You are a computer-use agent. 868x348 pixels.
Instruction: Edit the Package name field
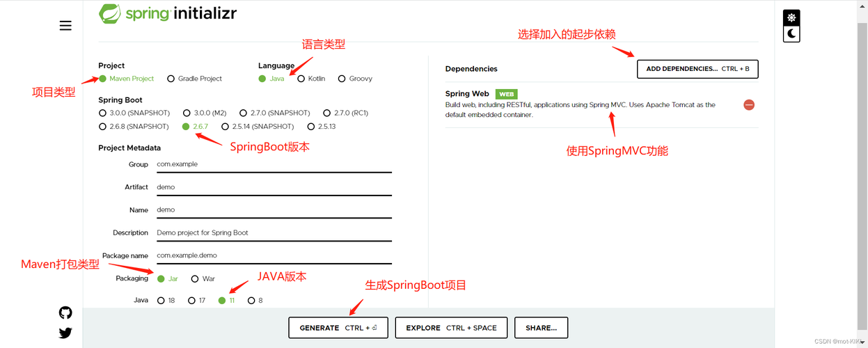(x=273, y=255)
